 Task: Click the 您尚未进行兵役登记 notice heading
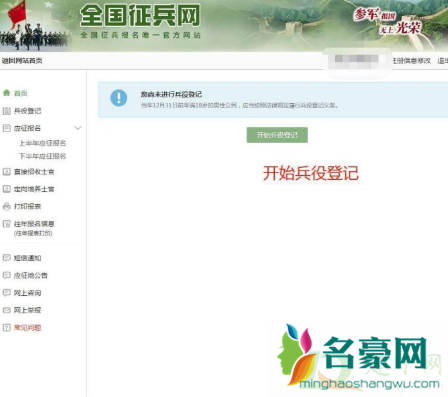171,94
